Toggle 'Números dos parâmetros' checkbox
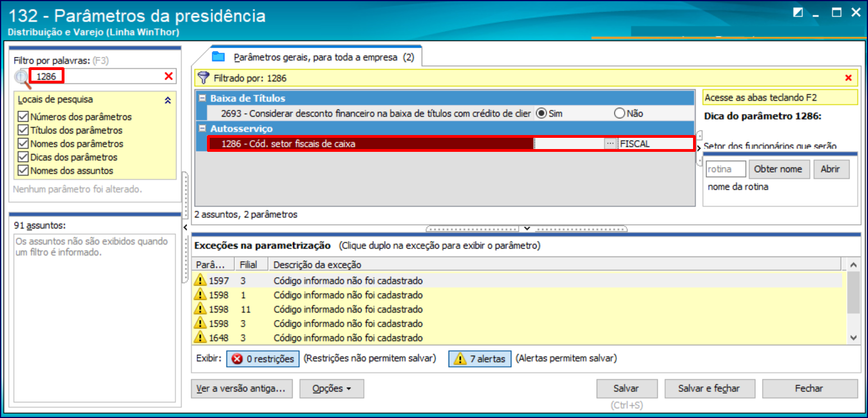 (23, 117)
